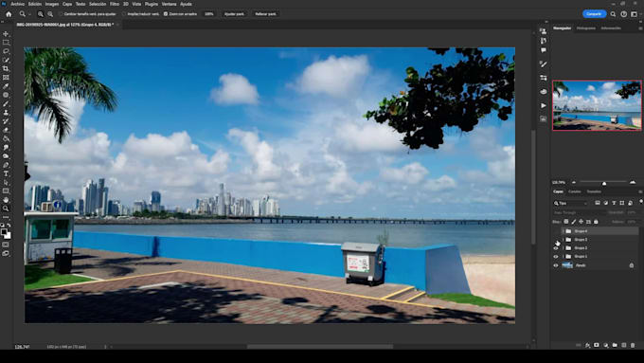Open the zoom tool preset dropdown arrow
644x363 pixels.
point(29,14)
